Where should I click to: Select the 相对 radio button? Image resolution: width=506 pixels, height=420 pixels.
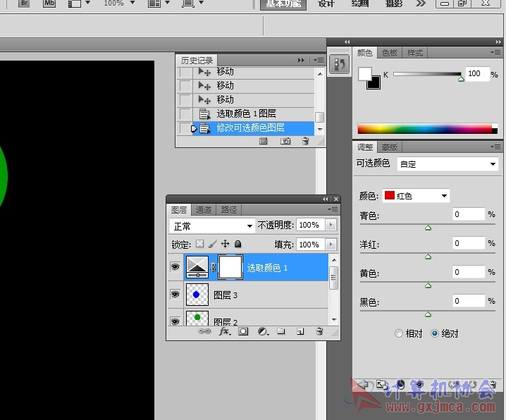[399, 333]
